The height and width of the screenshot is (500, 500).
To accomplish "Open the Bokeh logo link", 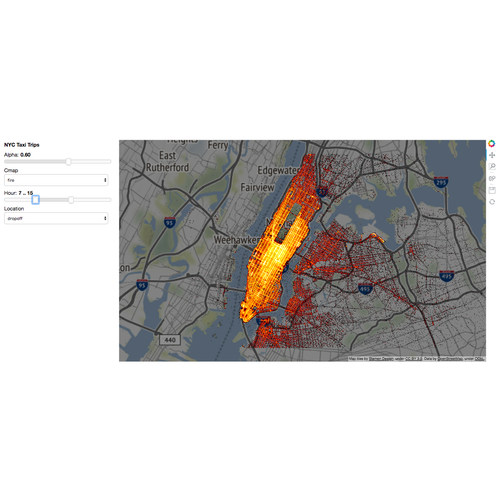I will click(x=491, y=144).
